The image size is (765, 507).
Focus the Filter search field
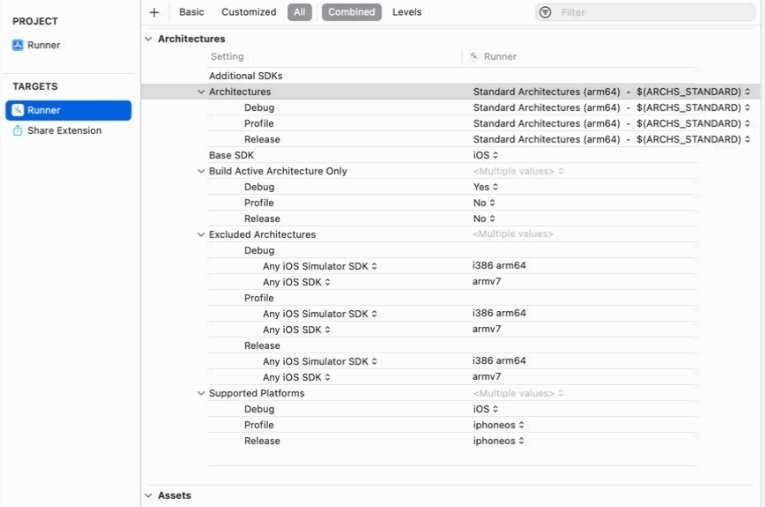pyautogui.click(x=645, y=12)
